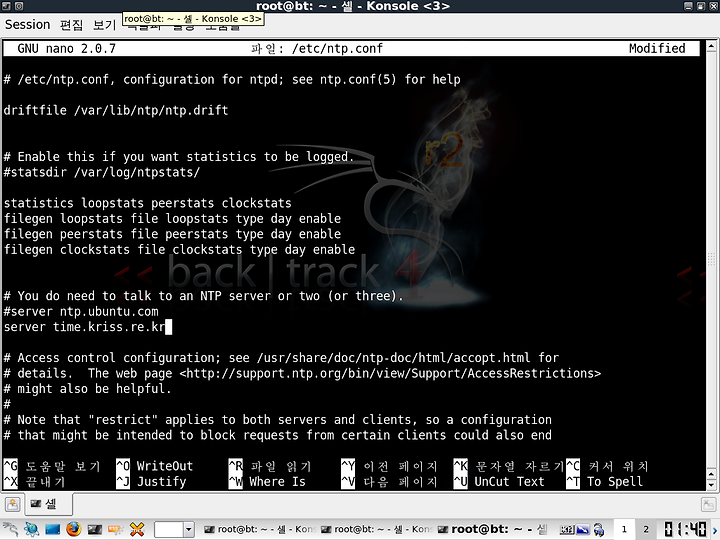The height and width of the screenshot is (540, 720).
Task: Click 'GNU nano 2.0.7' header text
Action: coord(66,48)
